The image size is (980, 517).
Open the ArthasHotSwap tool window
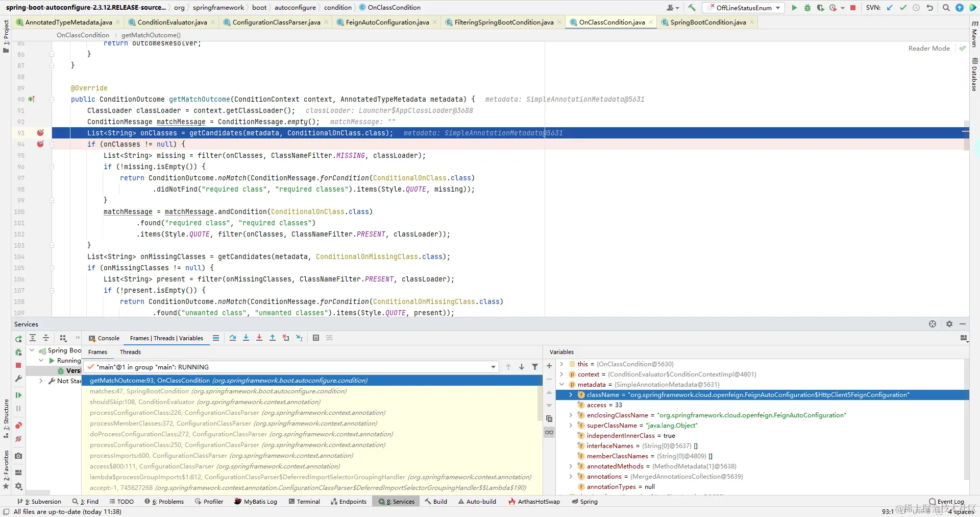(x=534, y=502)
